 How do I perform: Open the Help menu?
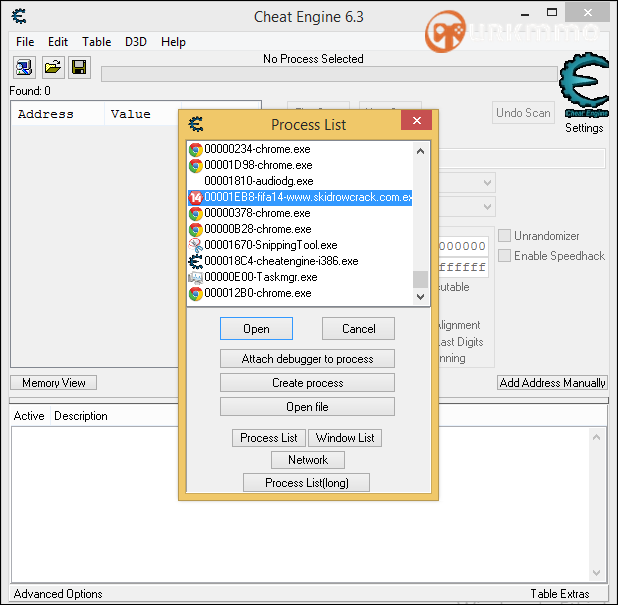point(173,42)
